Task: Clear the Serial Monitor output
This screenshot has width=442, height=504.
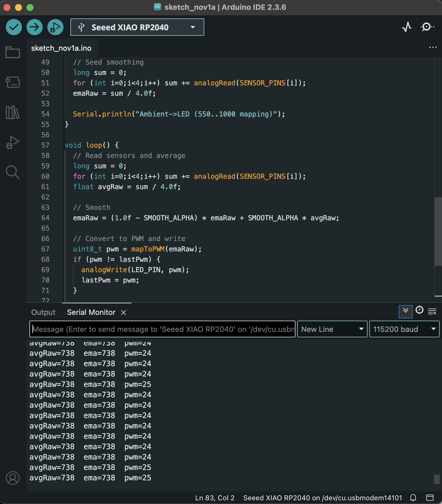Action: (432, 311)
